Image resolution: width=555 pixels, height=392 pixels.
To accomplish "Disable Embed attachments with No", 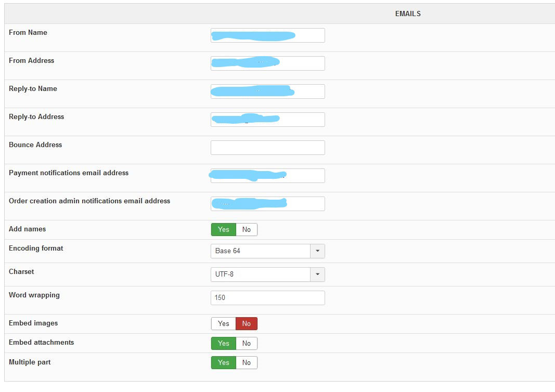I will [x=247, y=343].
